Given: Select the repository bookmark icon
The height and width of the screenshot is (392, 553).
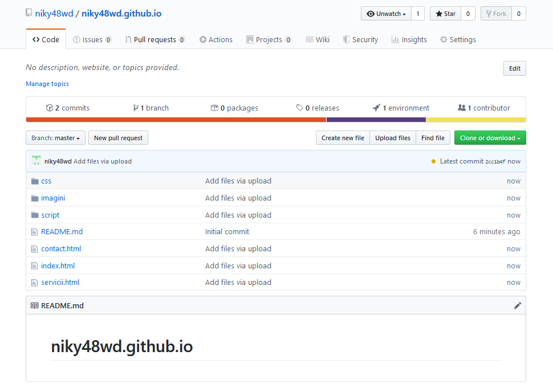Looking at the screenshot, I should point(29,13).
